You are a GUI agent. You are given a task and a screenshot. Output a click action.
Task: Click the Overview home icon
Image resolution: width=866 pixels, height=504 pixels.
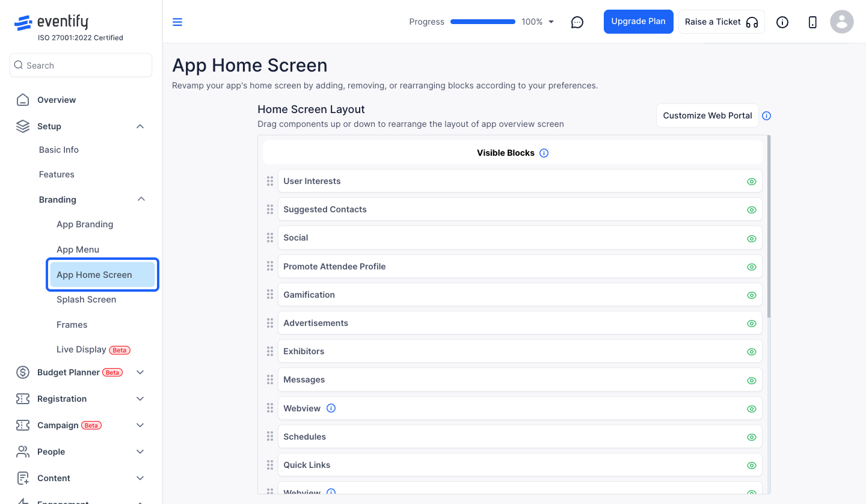[x=23, y=100]
